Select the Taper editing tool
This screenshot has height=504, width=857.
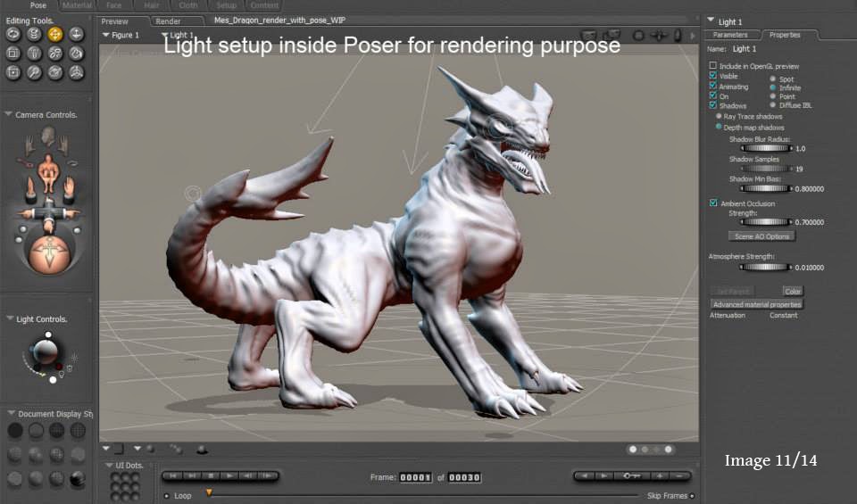pos(34,54)
